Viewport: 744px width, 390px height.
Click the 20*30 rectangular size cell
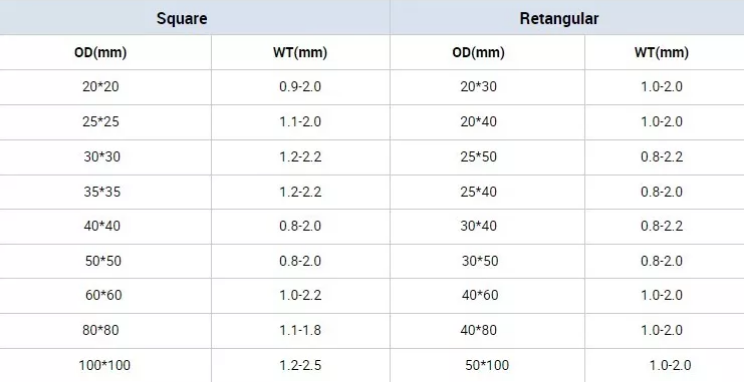pyautogui.click(x=478, y=87)
